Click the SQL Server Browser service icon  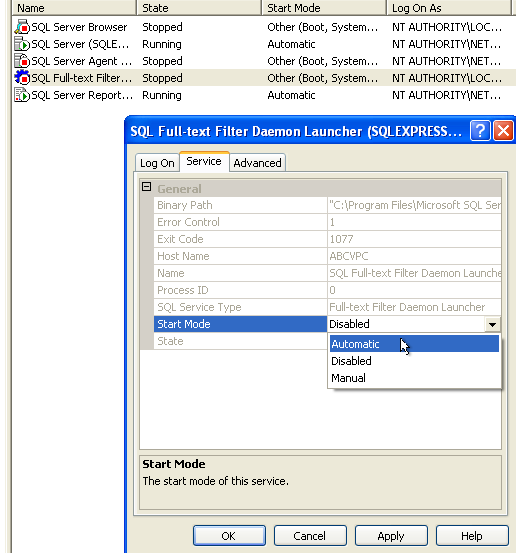22,27
